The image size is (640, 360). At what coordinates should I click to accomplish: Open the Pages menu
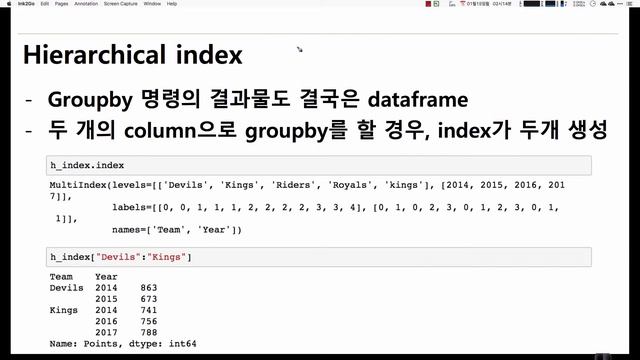point(62,4)
